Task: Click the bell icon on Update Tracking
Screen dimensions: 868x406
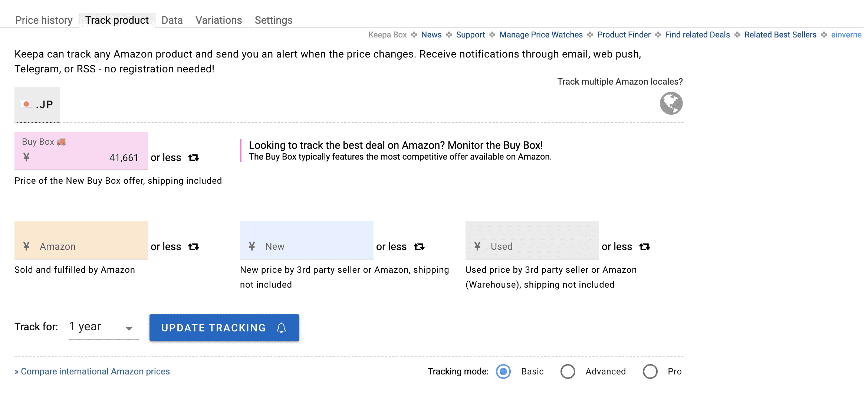Action: pos(282,328)
